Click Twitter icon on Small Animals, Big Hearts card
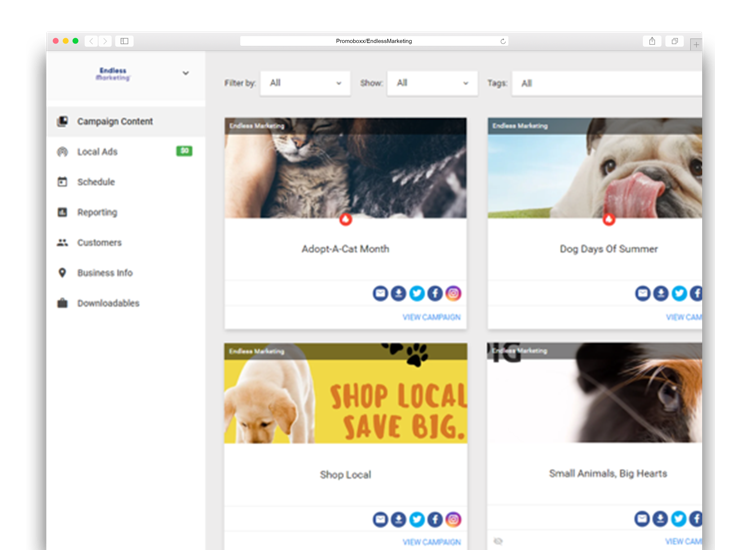Viewport: 740px width, 550px height. click(x=679, y=519)
